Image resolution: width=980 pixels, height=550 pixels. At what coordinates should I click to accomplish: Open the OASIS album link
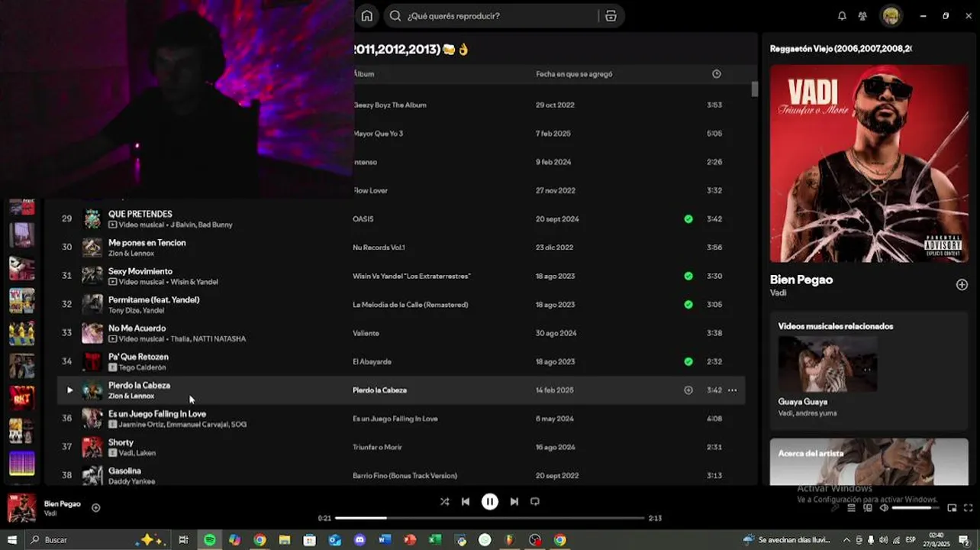pyautogui.click(x=363, y=219)
